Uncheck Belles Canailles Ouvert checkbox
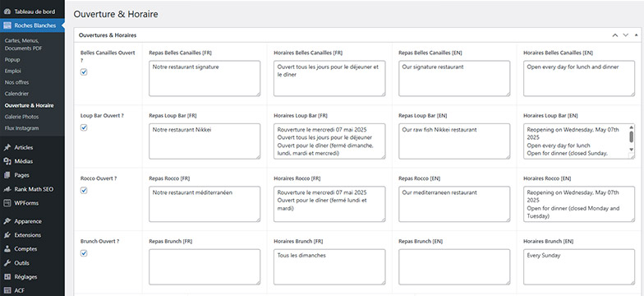 [x=84, y=72]
